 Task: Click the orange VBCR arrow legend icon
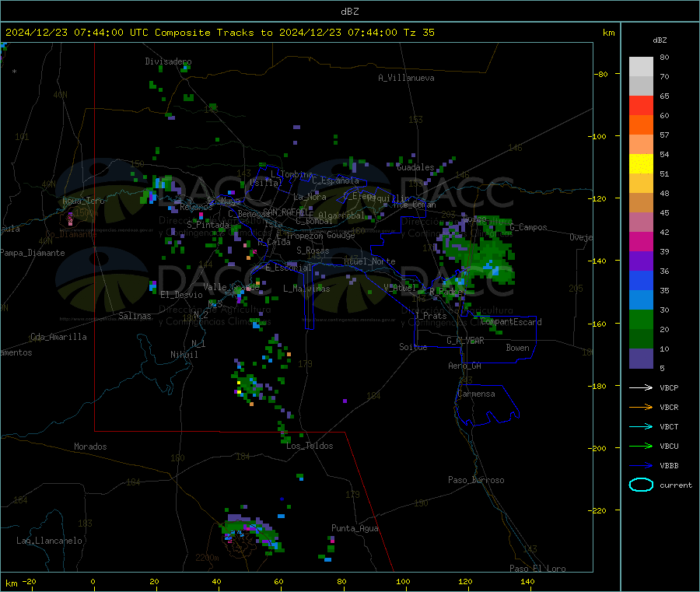tap(641, 407)
